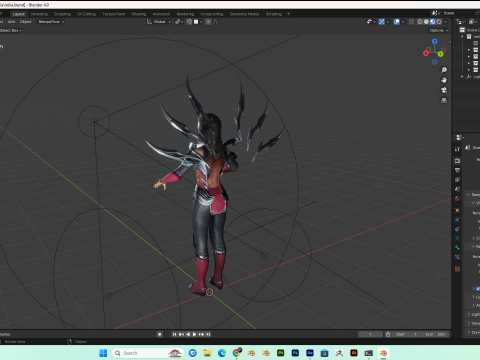
Task: Open the scene selector icon dropdown
Action: (435, 13)
